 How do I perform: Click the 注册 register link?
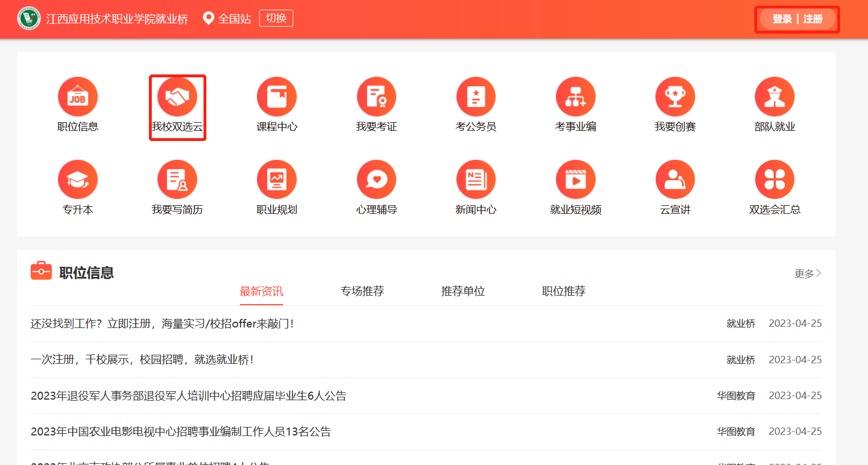point(813,19)
